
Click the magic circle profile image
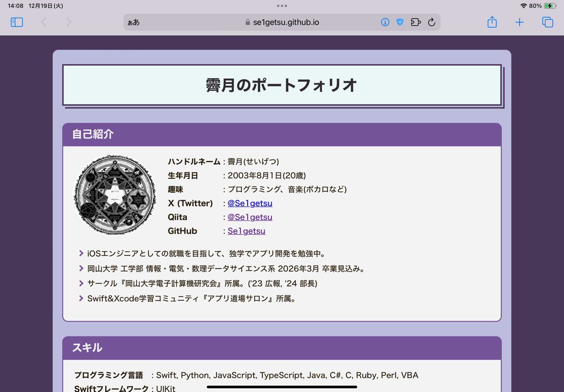[x=115, y=195]
